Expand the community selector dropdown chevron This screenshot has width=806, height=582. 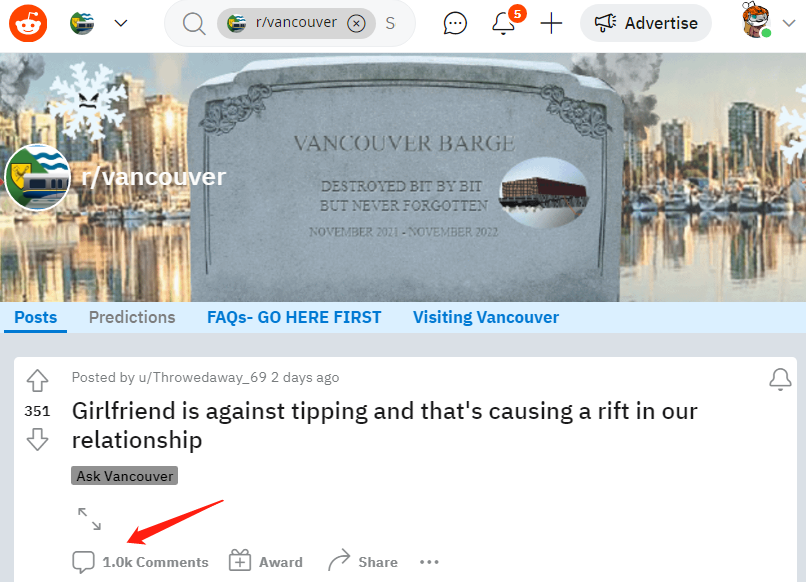click(x=121, y=23)
